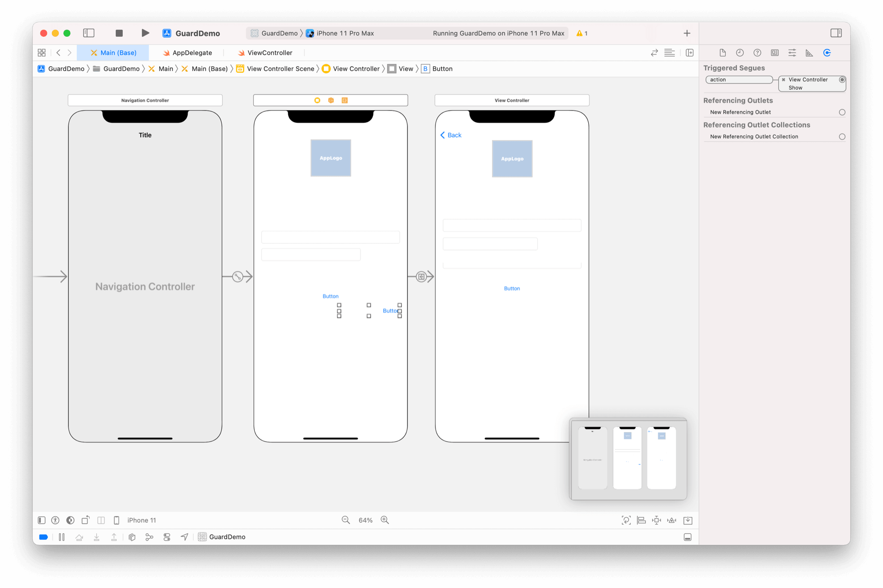Open the Identity inspector
The width and height of the screenshot is (883, 588).
(774, 53)
